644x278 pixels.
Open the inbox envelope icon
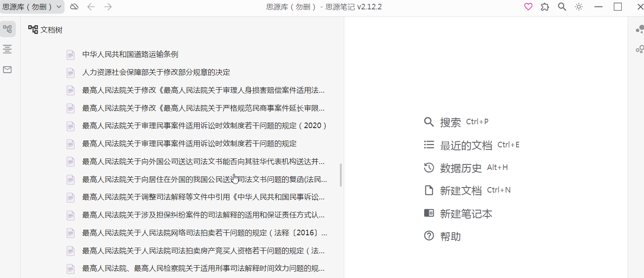coord(7,70)
